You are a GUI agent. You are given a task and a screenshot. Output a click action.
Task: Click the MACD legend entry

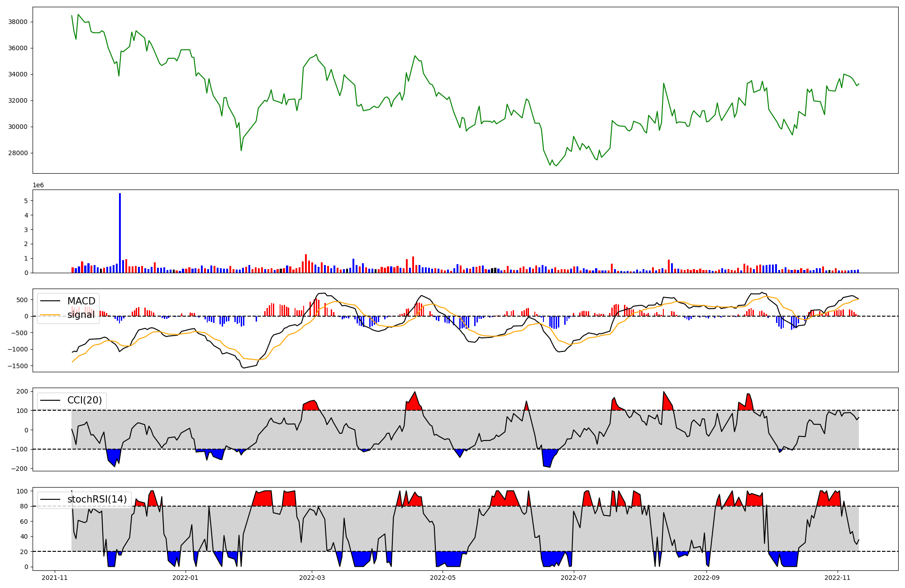(68, 301)
